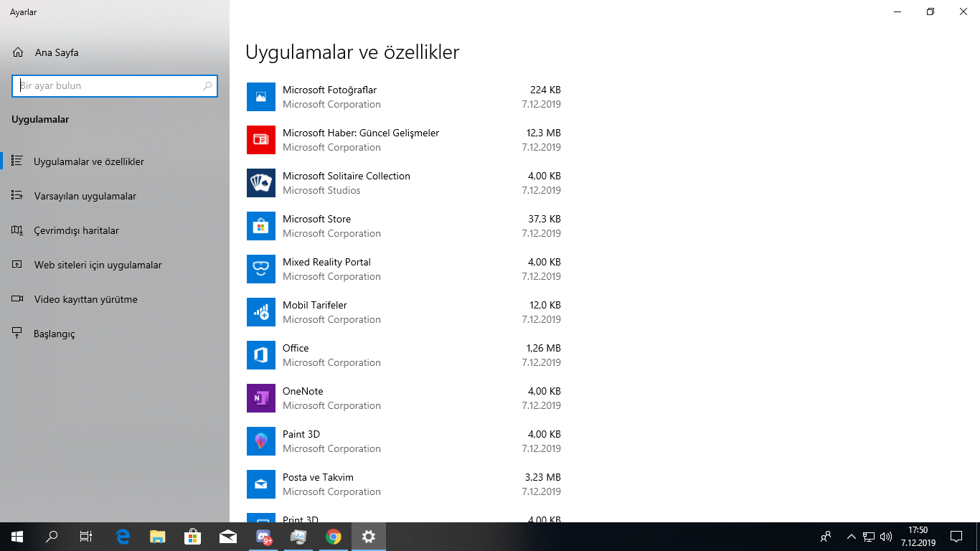
Task: Click the Settings gear taskbar icon
Action: [x=369, y=537]
